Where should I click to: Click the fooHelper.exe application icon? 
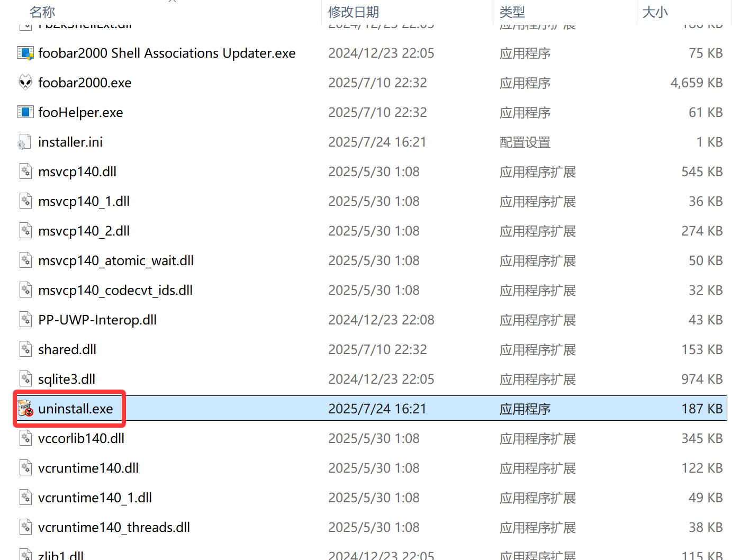pos(25,112)
